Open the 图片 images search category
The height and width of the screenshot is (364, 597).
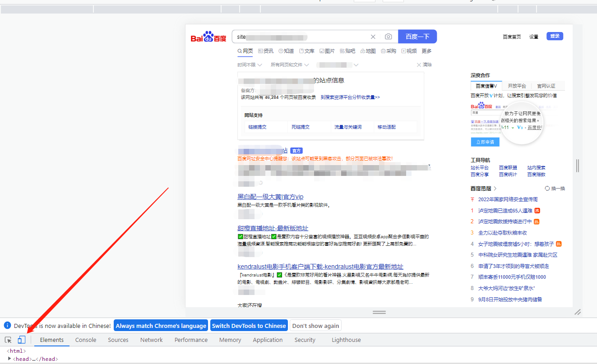click(x=327, y=51)
